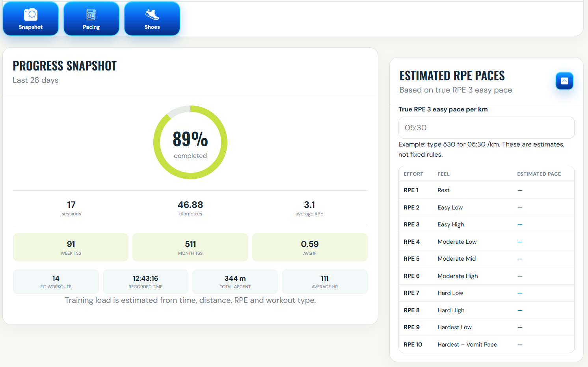The height and width of the screenshot is (367, 588).
Task: Open the Shoes tab
Action: pyautogui.click(x=152, y=19)
